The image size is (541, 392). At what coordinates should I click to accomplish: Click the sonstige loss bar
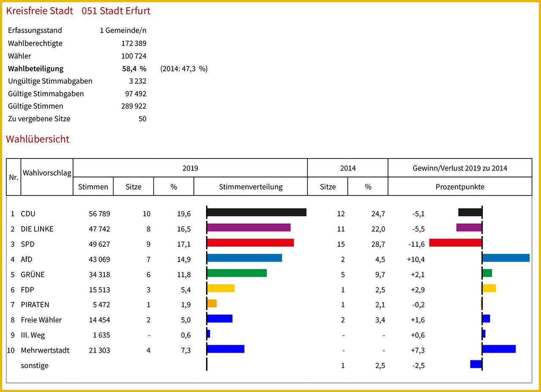pyautogui.click(x=476, y=364)
